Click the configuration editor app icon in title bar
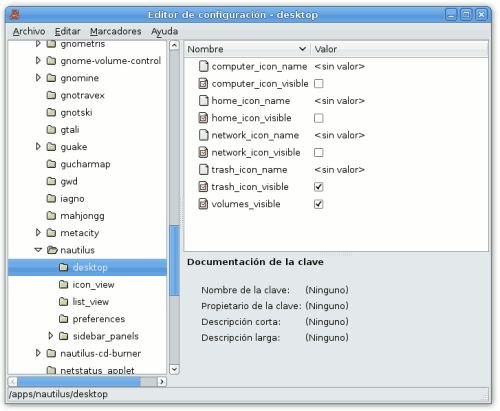This screenshot has width=500, height=411. (x=15, y=15)
